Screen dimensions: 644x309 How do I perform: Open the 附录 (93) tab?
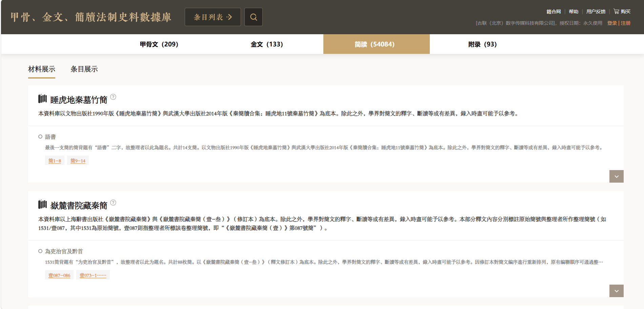pos(482,44)
